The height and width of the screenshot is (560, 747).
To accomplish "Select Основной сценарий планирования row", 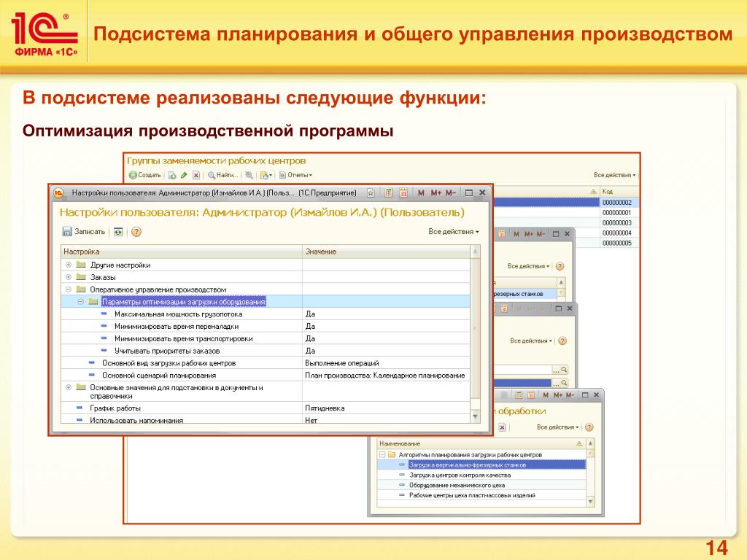I will (x=266, y=376).
